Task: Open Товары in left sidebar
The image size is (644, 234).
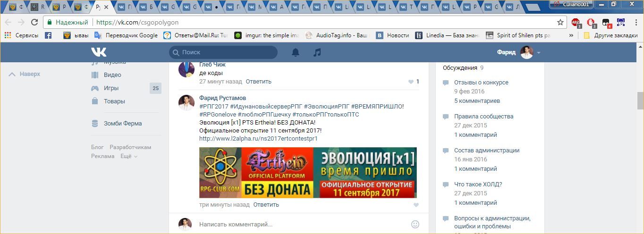Action: pyautogui.click(x=114, y=101)
